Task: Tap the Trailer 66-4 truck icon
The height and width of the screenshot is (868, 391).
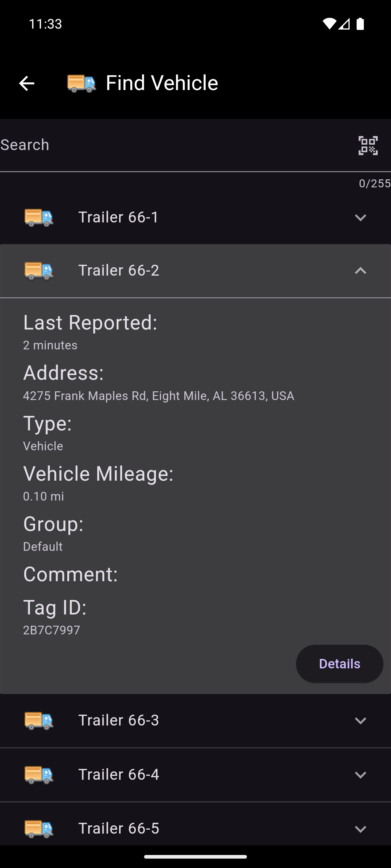Action: (39, 774)
